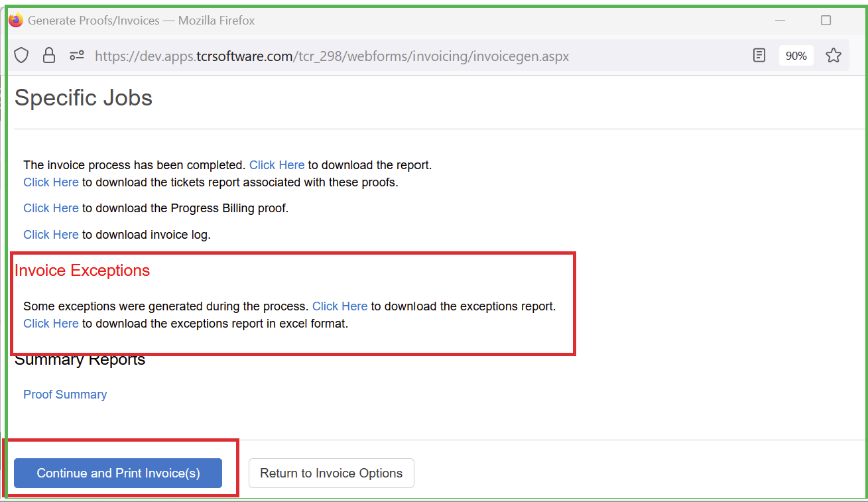Maximize the Firefox window
This screenshot has height=502, width=868.
click(x=826, y=21)
